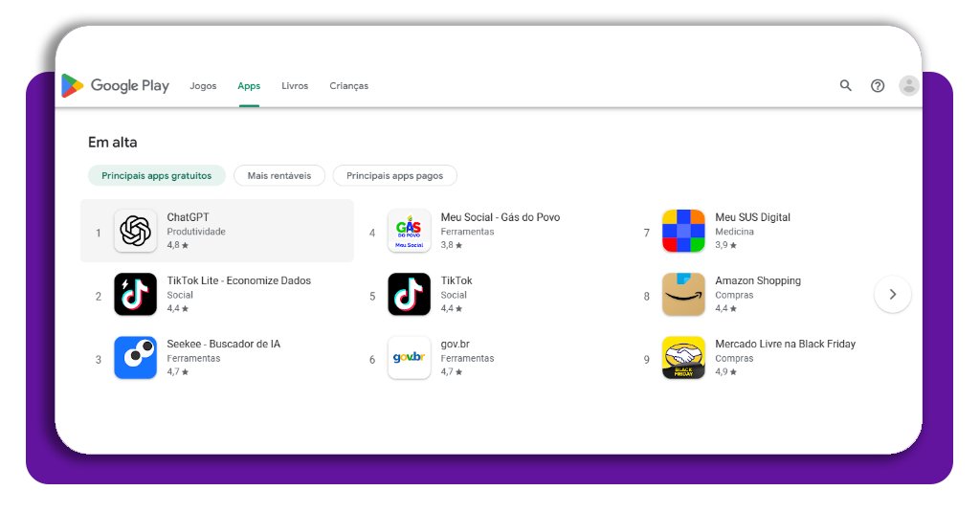Click the Compras category under Amazon Shopping
This screenshot has height=513, width=980.
click(x=734, y=295)
